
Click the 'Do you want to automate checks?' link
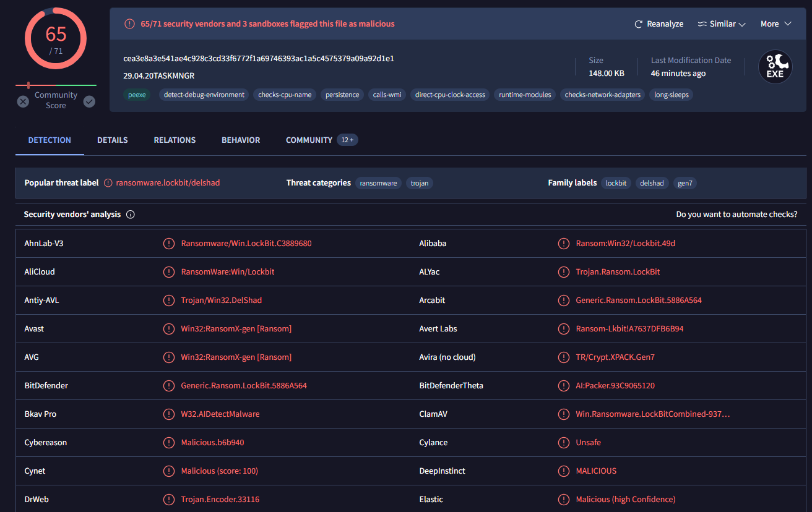736,215
